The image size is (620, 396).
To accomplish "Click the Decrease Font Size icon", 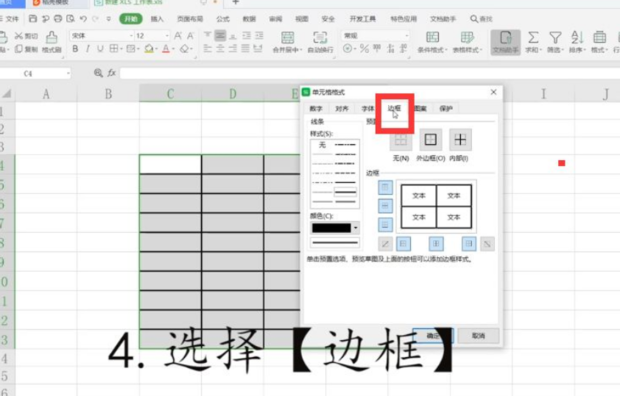I will 191,36.
